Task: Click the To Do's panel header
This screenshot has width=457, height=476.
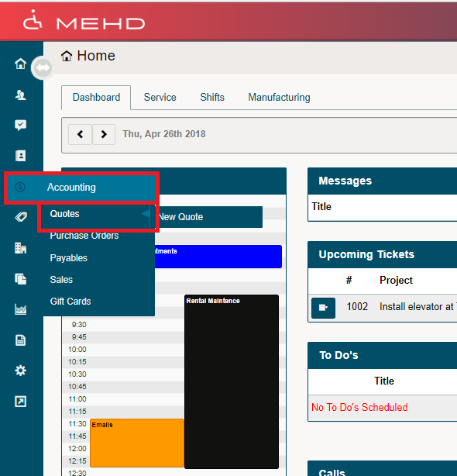Action: tap(382, 356)
